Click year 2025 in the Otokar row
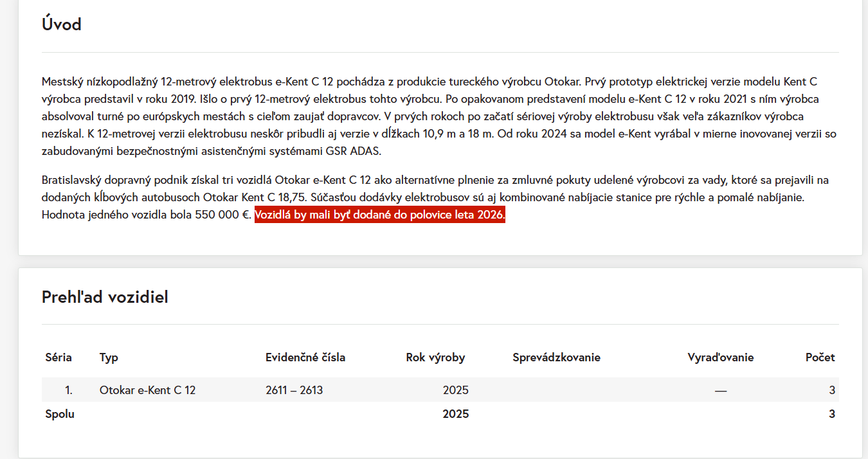 [x=455, y=390]
